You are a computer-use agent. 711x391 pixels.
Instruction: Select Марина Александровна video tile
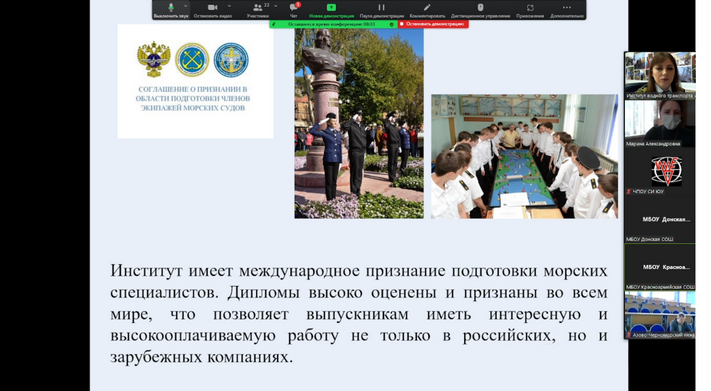click(x=660, y=123)
